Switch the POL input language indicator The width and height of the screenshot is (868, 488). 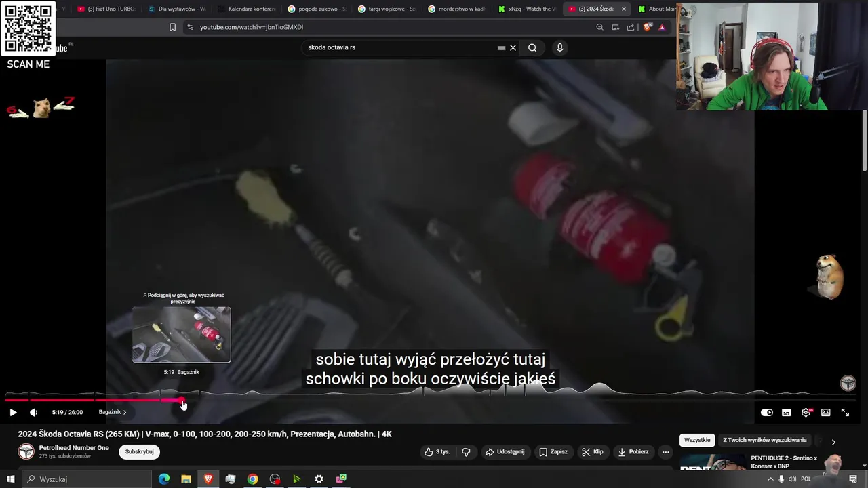(806, 479)
